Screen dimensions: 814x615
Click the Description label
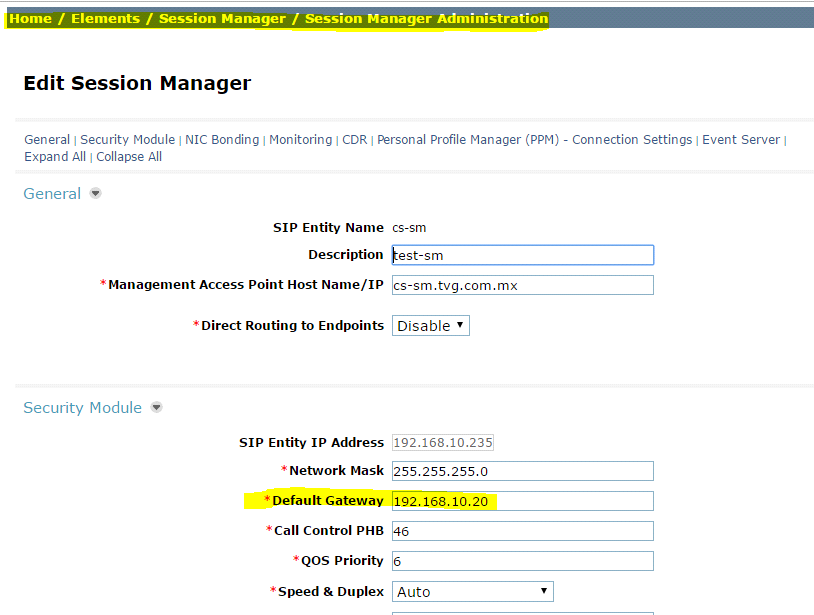[x=346, y=254]
